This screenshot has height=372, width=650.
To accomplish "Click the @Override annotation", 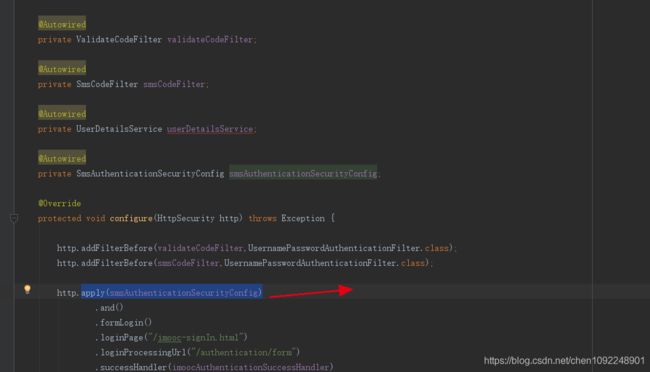I will [x=60, y=204].
